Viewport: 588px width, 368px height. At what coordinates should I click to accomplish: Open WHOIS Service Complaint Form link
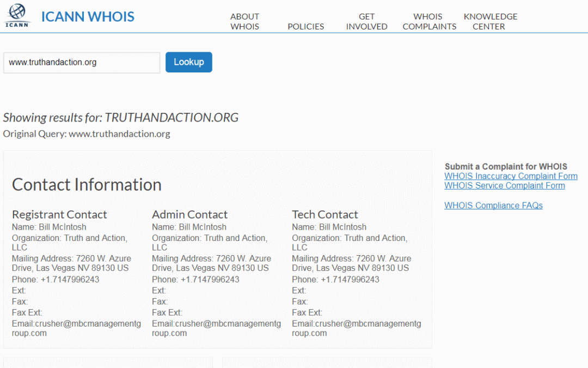[x=504, y=185]
